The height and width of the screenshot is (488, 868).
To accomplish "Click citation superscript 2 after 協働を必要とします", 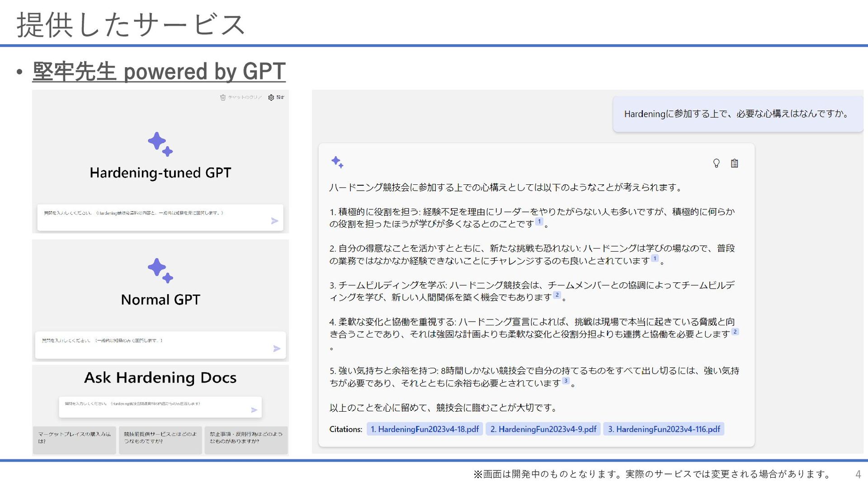I will (x=735, y=332).
